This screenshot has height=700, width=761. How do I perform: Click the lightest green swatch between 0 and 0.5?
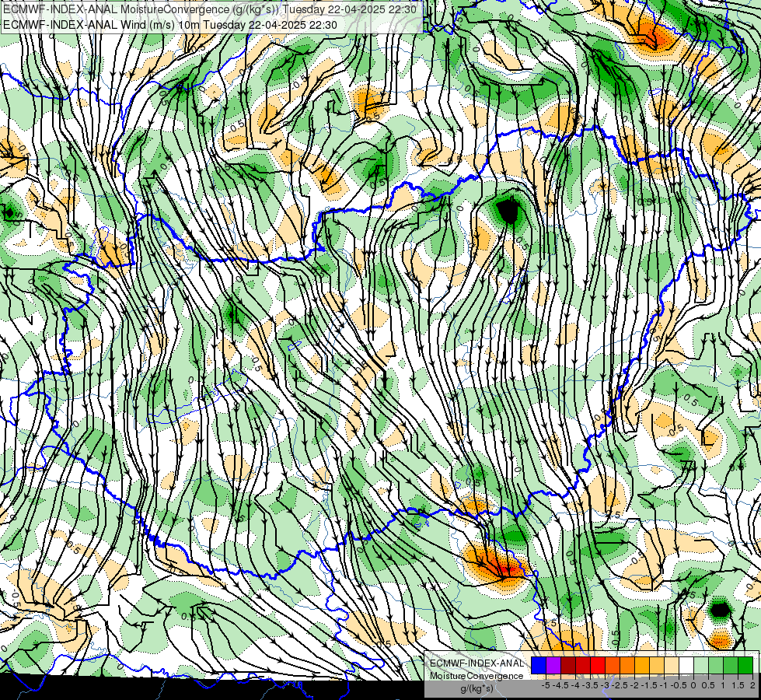click(x=701, y=665)
